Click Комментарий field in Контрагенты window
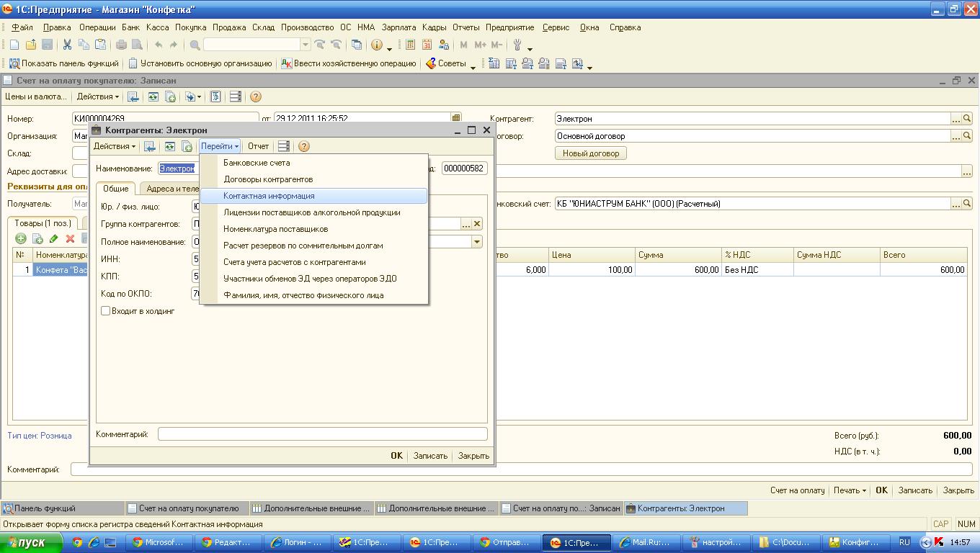980x553 pixels. [323, 434]
